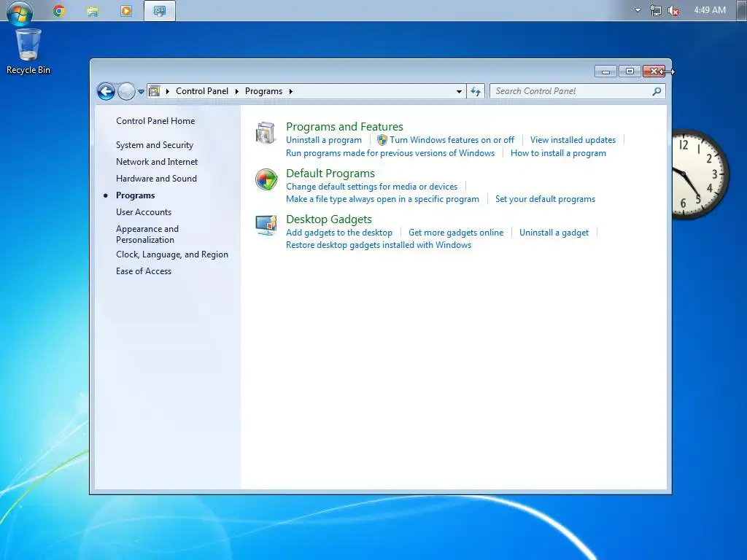Screen dimensions: 747x560
Task: Open Appearance and Personalization category
Action: point(147,234)
